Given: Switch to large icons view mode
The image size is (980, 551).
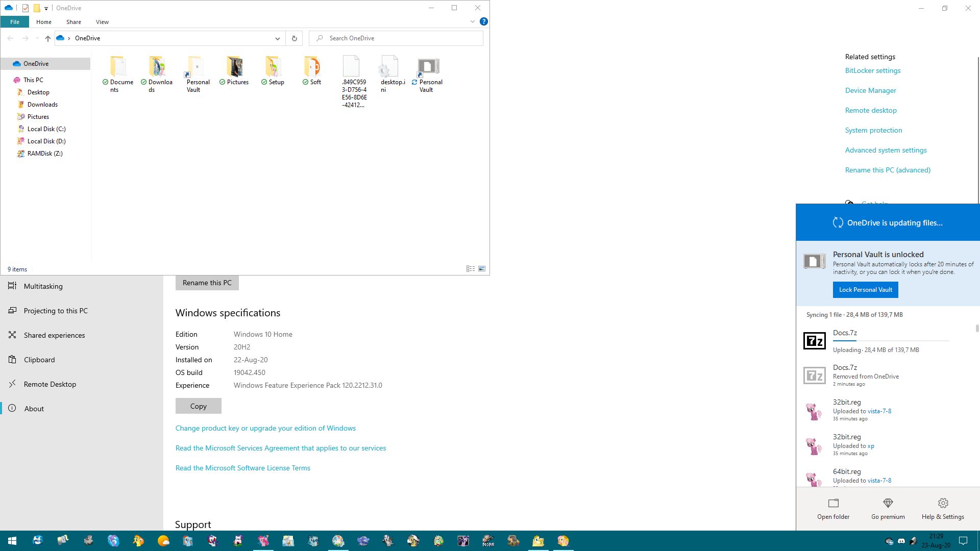Looking at the screenshot, I should pyautogui.click(x=482, y=269).
